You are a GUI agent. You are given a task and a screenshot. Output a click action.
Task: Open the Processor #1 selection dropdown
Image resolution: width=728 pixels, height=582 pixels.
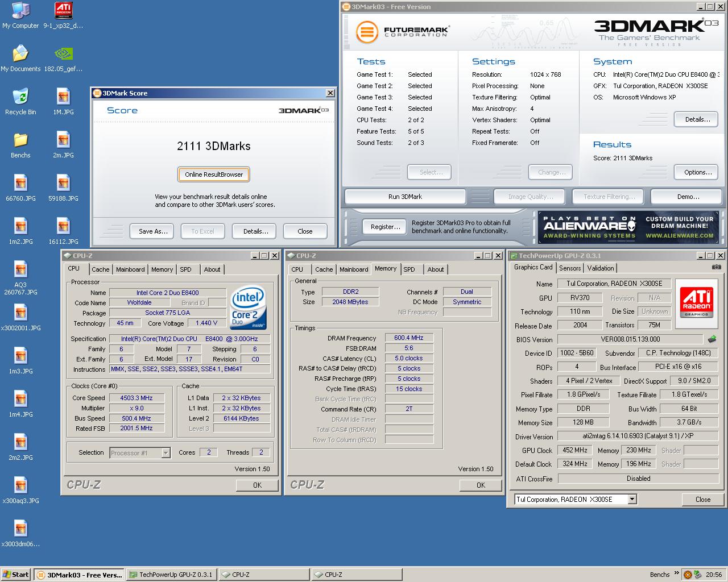pyautogui.click(x=166, y=453)
